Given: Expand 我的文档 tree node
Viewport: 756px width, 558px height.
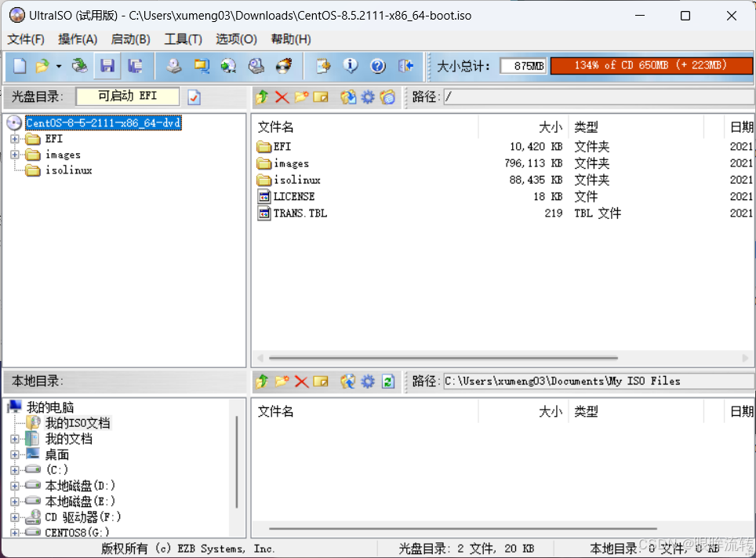Looking at the screenshot, I should [14, 439].
